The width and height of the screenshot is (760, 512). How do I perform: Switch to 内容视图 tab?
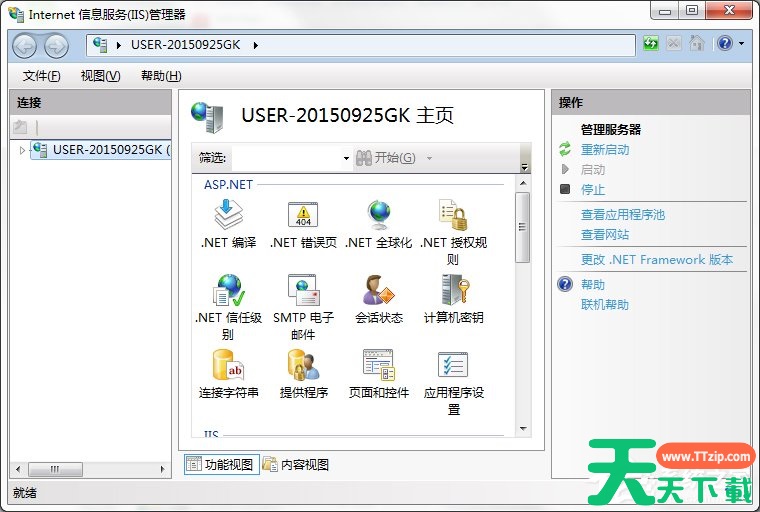coord(296,464)
